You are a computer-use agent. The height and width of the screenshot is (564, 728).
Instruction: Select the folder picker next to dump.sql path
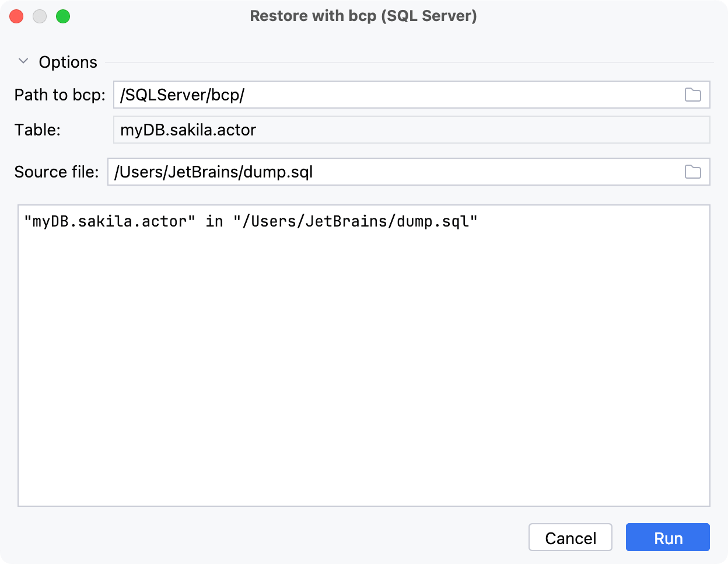[692, 172]
